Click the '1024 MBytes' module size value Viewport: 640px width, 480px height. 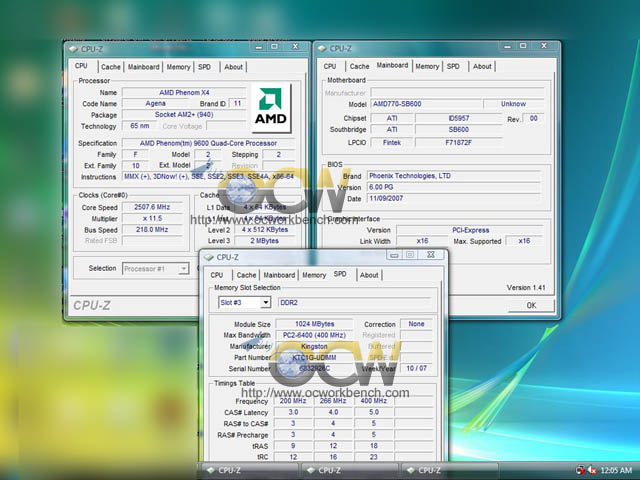314,324
